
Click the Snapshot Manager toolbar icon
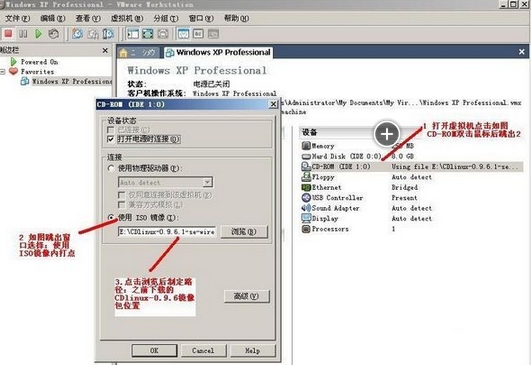pyautogui.click(x=108, y=34)
